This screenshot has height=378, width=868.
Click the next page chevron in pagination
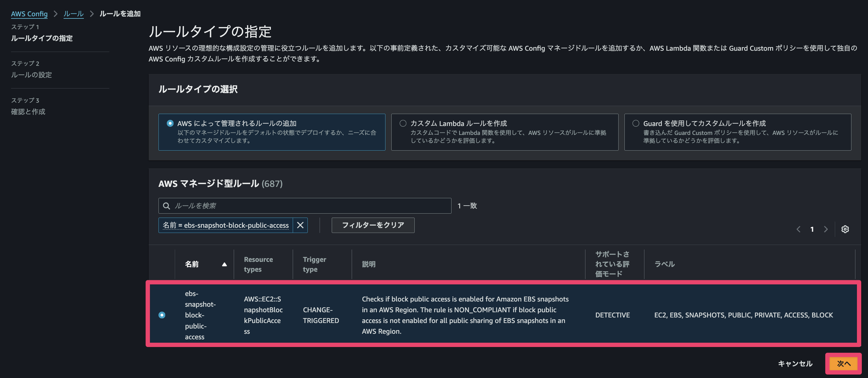point(826,229)
